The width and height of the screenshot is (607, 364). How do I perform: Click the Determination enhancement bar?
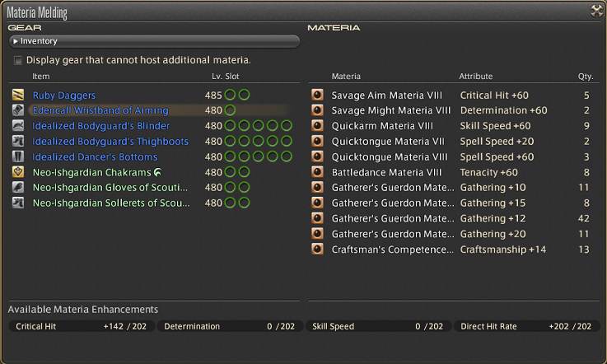click(230, 326)
